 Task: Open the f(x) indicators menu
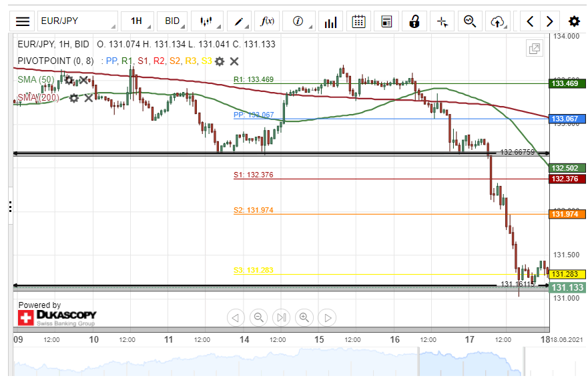(x=267, y=21)
